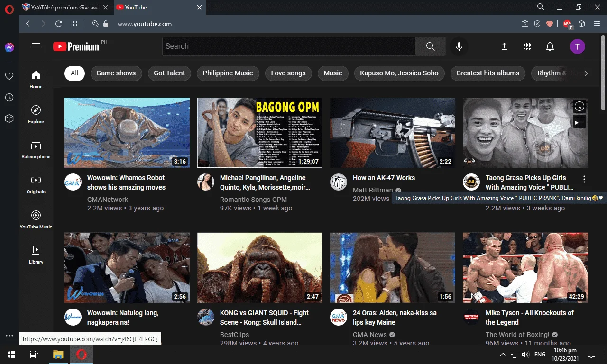This screenshot has height=364, width=607.
Task: Open Explore in the sidebar
Action: 36,114
